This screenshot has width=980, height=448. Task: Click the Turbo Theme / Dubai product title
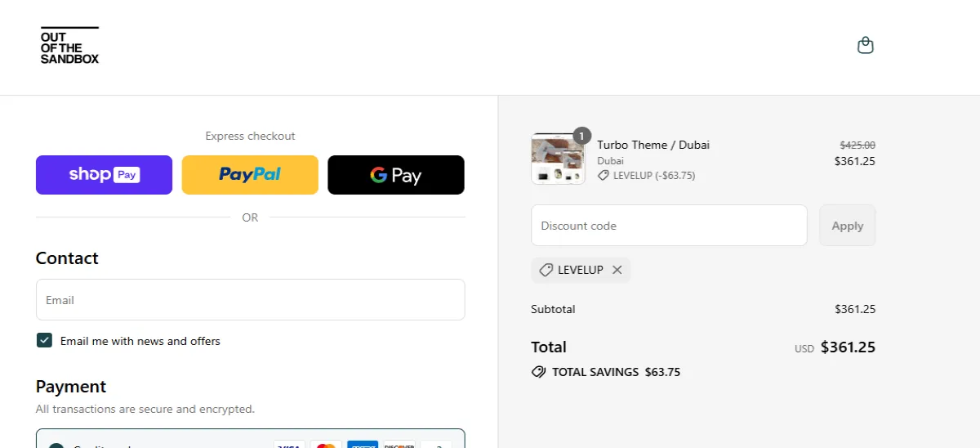[x=653, y=145]
